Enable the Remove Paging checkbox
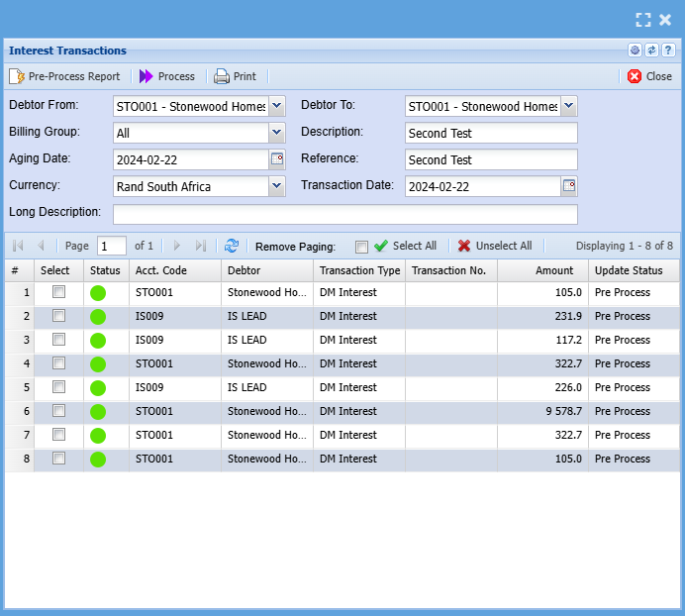 click(x=361, y=247)
